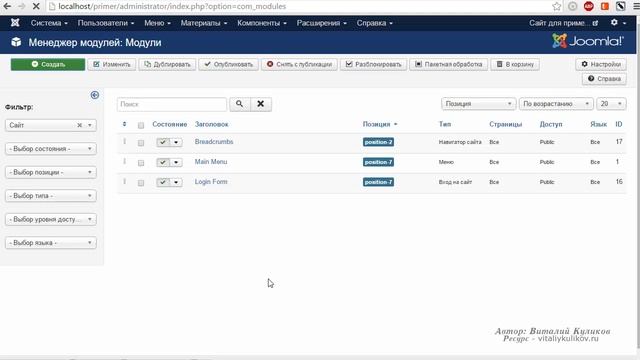Screen dimensions: 640x360
Task: Click the Joomla logo icon in the top menu
Action: pyautogui.click(x=15, y=23)
